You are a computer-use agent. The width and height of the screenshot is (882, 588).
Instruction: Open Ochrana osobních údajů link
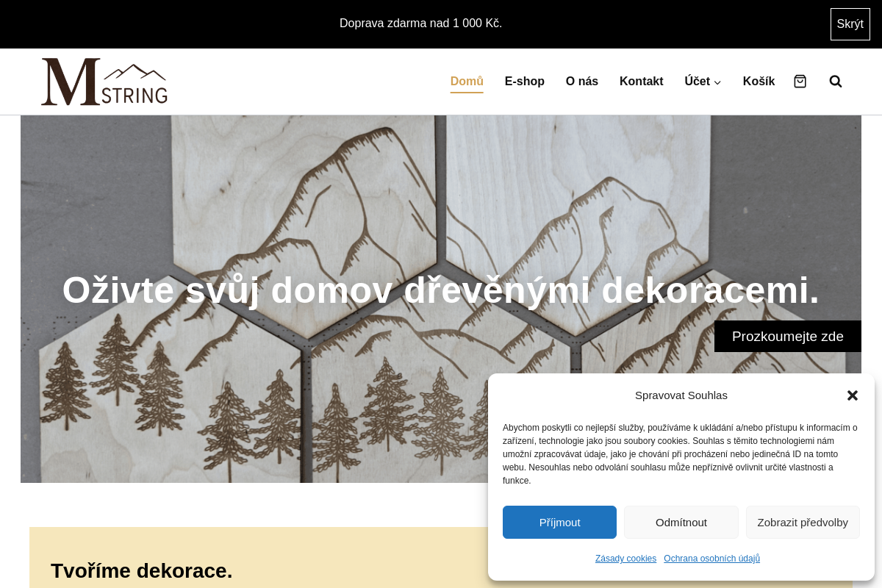(711, 559)
